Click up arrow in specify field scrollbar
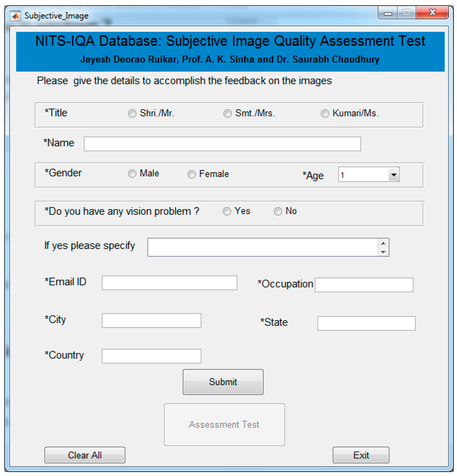The width and height of the screenshot is (457, 476). pyautogui.click(x=383, y=244)
